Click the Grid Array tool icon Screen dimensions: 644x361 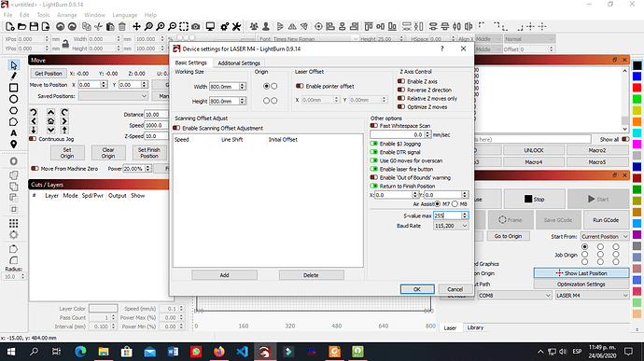14,224
